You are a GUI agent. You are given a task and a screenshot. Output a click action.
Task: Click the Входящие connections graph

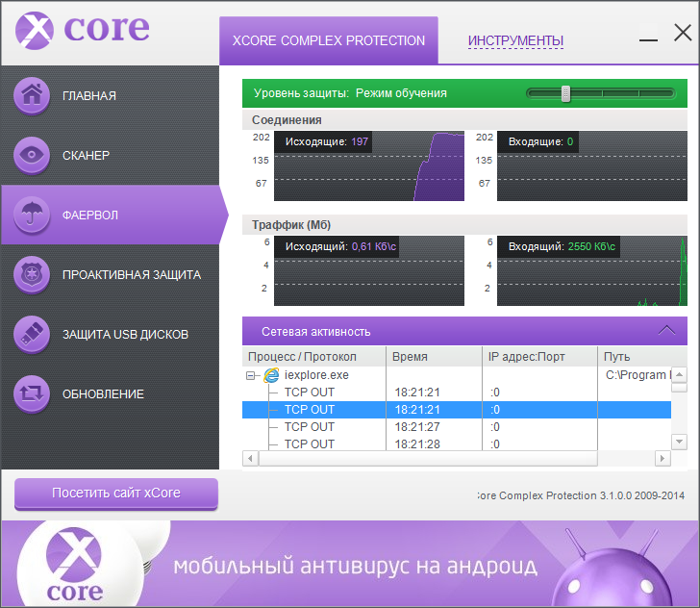592,165
